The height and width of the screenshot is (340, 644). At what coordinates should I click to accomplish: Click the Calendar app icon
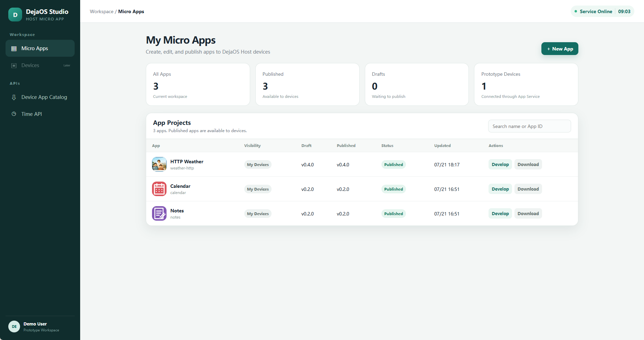point(159,189)
